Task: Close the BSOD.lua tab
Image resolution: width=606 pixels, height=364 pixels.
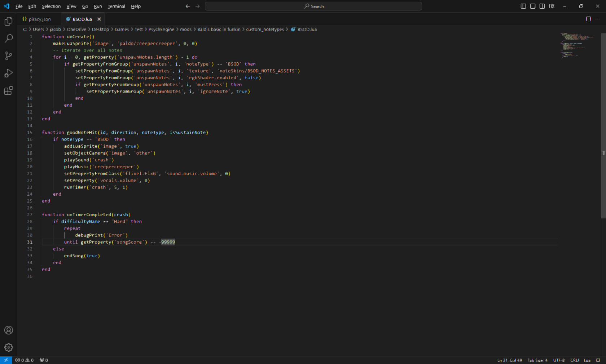Action: [99, 19]
